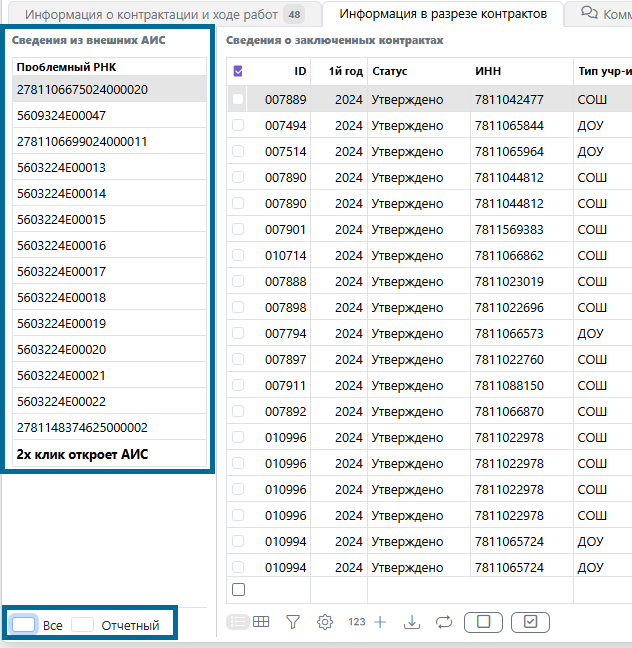Check the row checkbox for ID 007494
Screen dimensions: 632x648
(x=238, y=125)
